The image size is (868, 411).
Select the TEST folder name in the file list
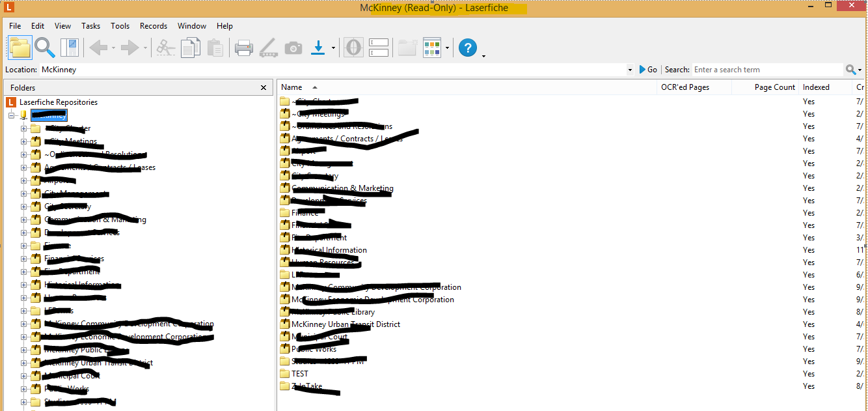coord(300,374)
